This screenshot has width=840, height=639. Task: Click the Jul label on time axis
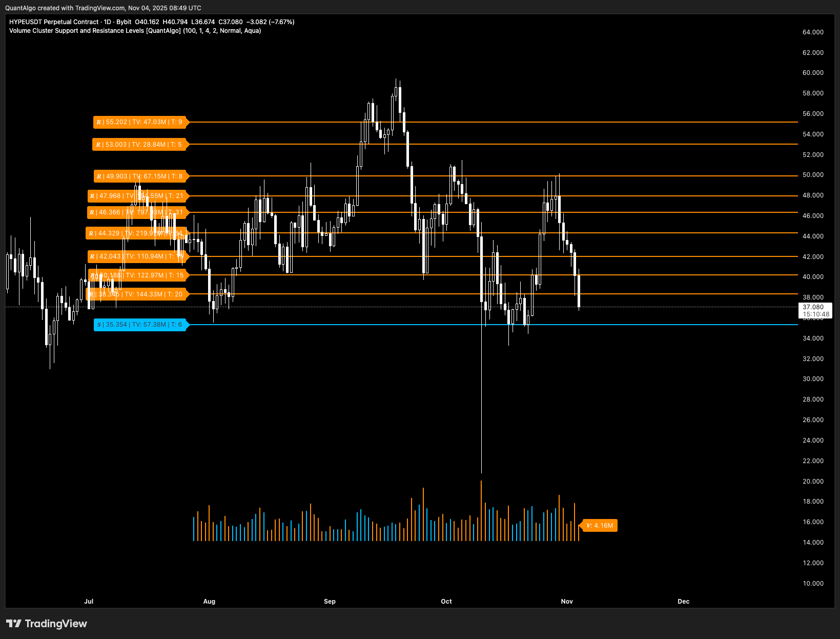(x=89, y=602)
